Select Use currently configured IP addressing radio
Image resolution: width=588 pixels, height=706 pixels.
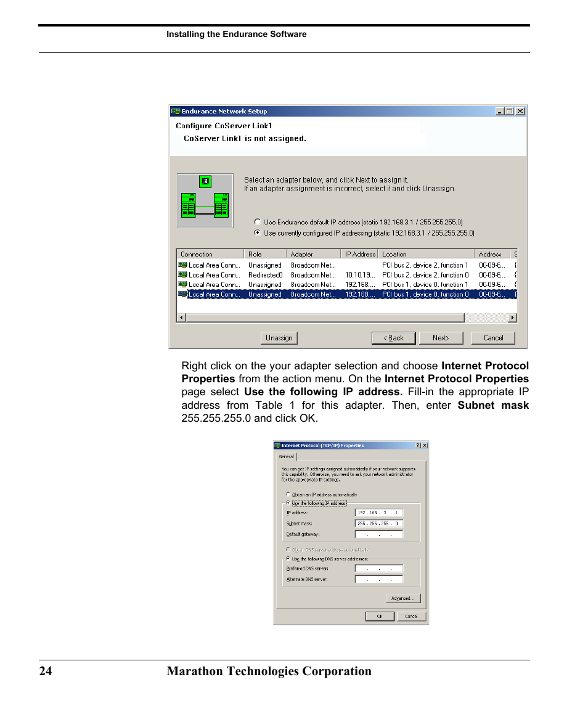(258, 233)
